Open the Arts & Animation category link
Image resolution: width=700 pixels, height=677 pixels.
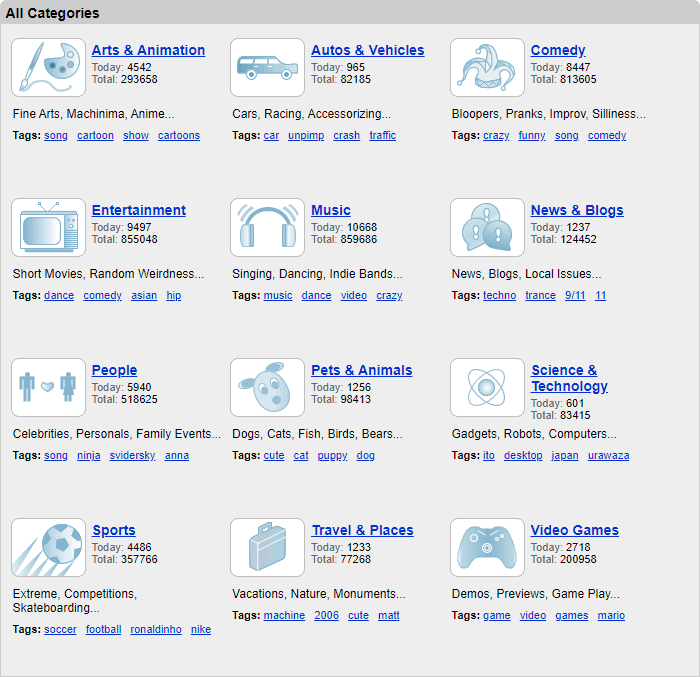[x=148, y=51]
